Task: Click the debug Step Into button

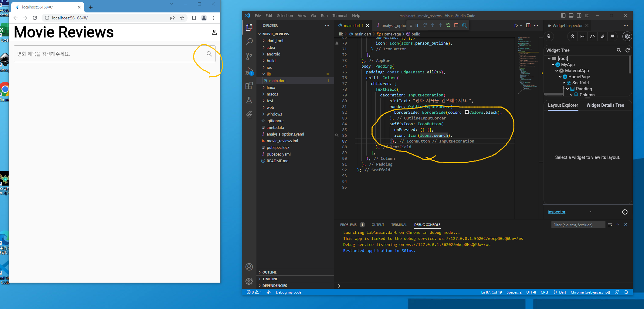Action: (x=433, y=25)
